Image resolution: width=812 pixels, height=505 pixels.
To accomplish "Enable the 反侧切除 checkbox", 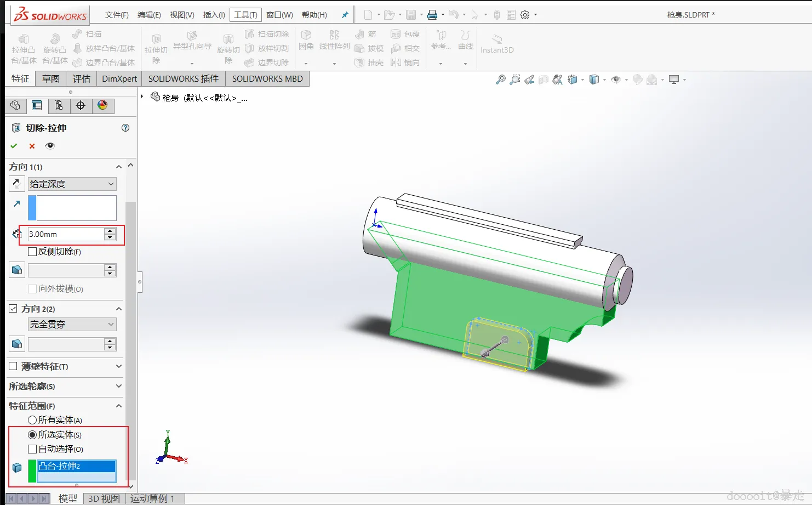I will (x=32, y=252).
